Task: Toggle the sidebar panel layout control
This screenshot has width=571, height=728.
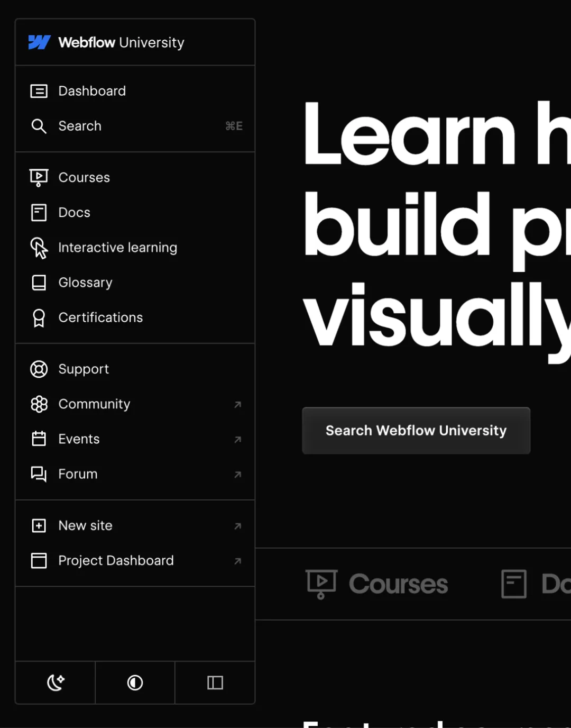Action: pyautogui.click(x=215, y=683)
